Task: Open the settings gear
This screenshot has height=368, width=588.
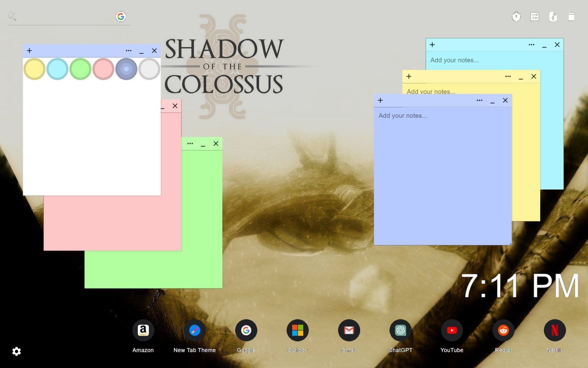Action: (17, 351)
